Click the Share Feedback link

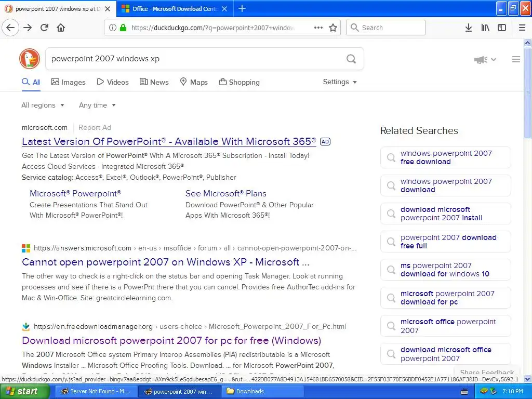487,372
